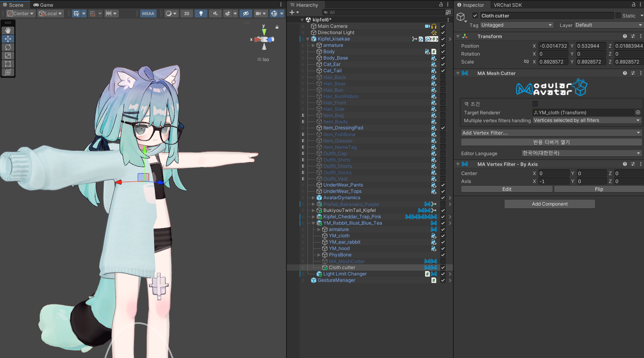Viewport: 644px width, 358px height.
Task: Select the Cat_Tail object
Action: (332, 71)
